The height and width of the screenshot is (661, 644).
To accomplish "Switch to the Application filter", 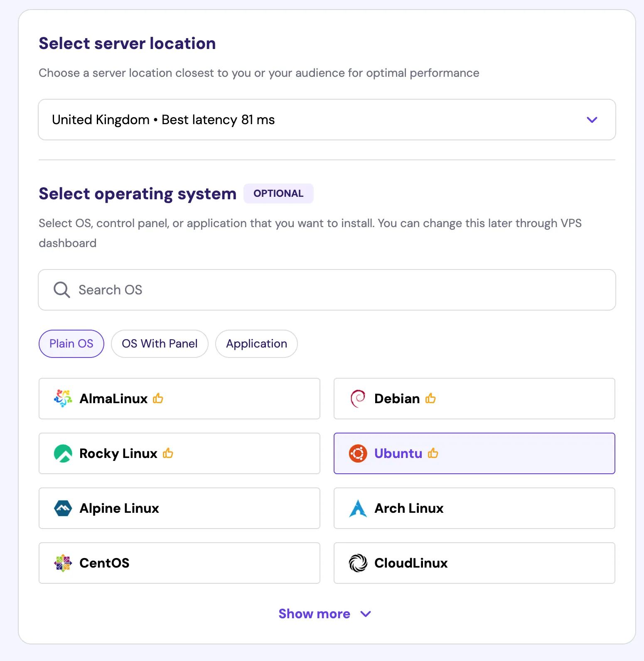I will click(x=256, y=344).
